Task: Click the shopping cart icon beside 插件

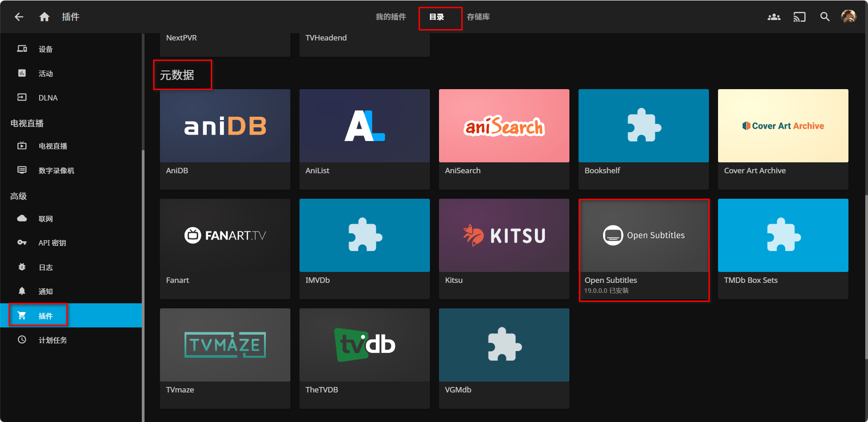Action: point(22,315)
